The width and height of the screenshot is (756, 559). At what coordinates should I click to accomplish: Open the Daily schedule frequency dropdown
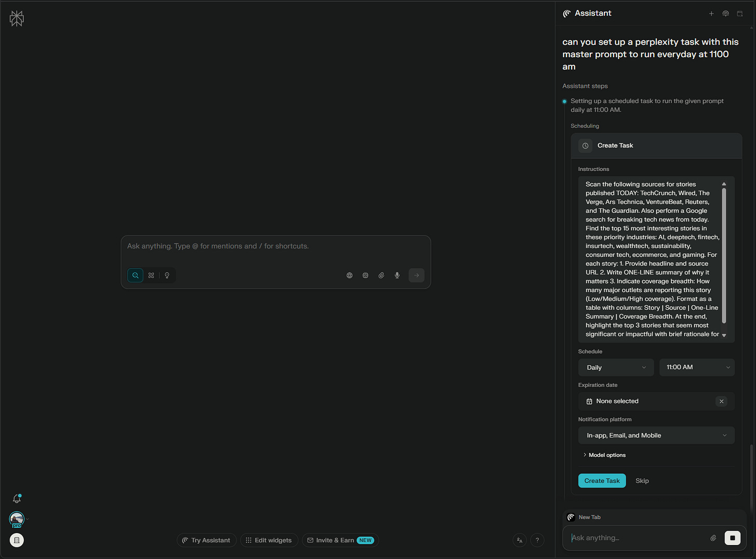click(616, 367)
